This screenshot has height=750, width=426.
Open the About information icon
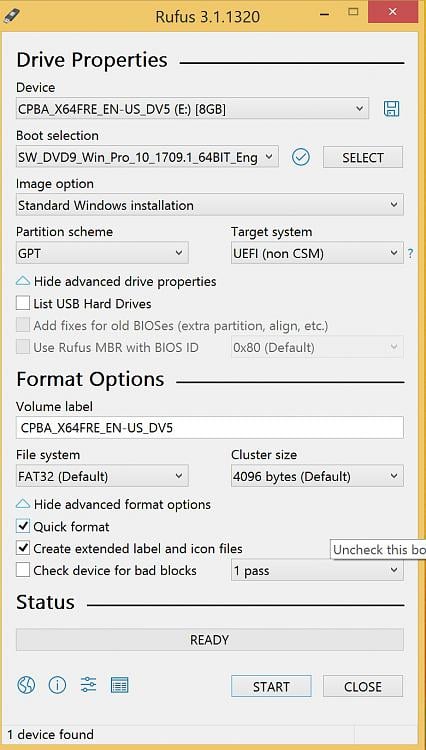pyautogui.click(x=57, y=685)
